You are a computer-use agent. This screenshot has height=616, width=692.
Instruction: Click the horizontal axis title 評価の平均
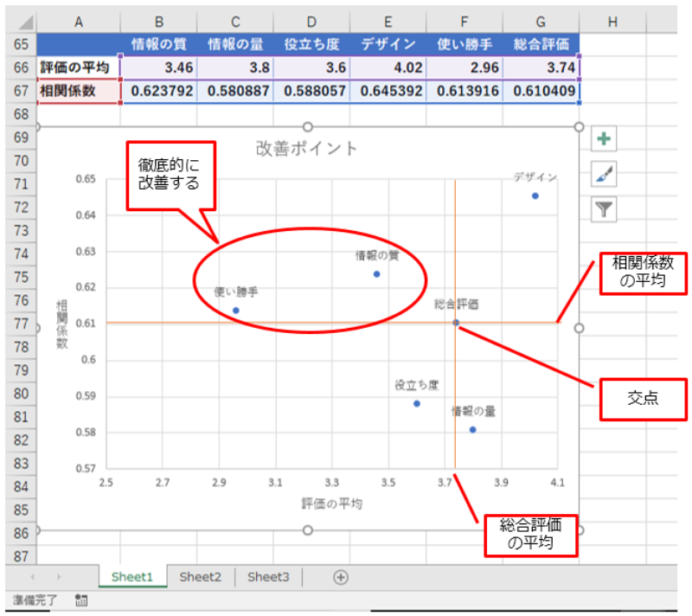(x=331, y=504)
